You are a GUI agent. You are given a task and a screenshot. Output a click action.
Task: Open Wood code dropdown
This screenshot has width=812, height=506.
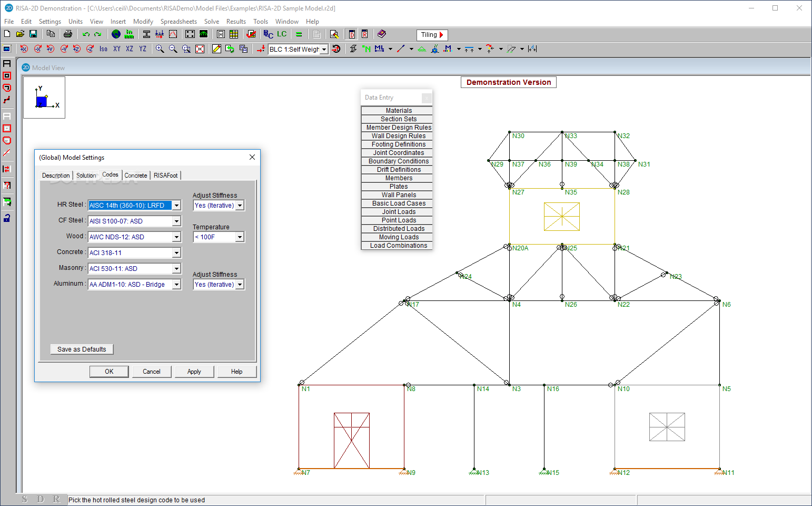tap(177, 237)
